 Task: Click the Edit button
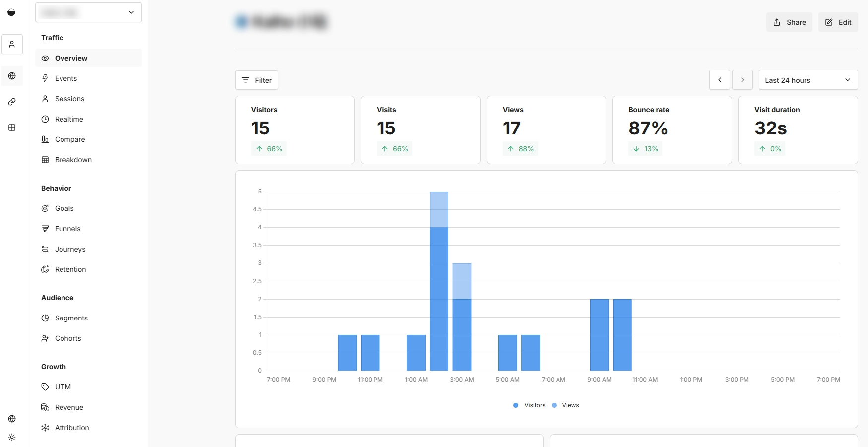tap(838, 22)
